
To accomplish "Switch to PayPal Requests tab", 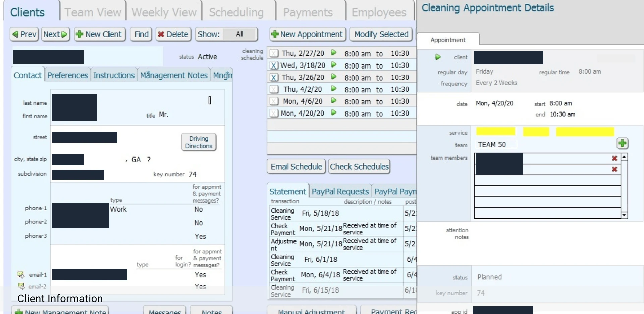I will coord(340,192).
